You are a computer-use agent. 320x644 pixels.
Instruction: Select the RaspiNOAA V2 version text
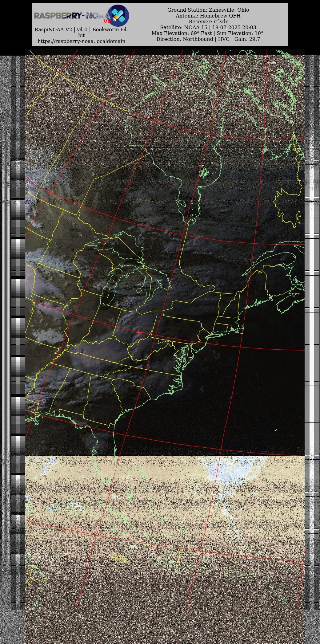(x=81, y=30)
